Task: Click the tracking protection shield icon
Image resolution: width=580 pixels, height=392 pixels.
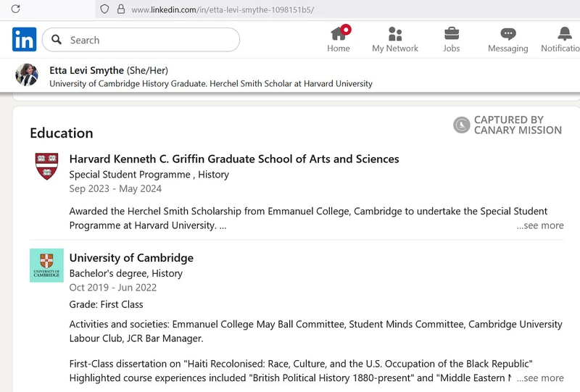Action: point(104,9)
